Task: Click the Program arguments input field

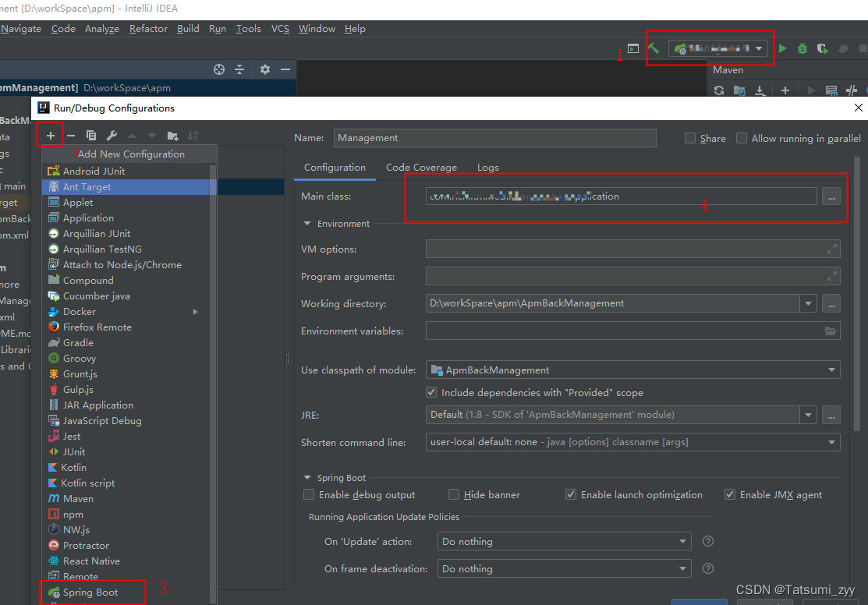Action: click(632, 276)
